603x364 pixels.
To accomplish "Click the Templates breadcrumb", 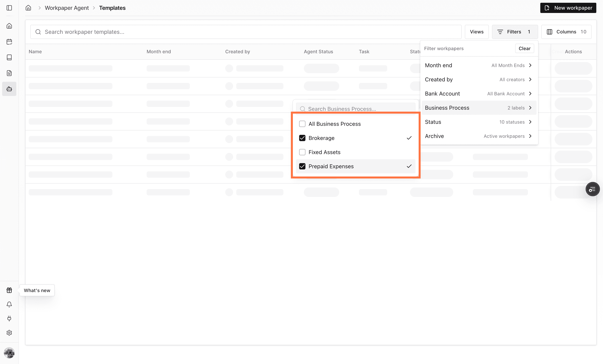I will (112, 8).
